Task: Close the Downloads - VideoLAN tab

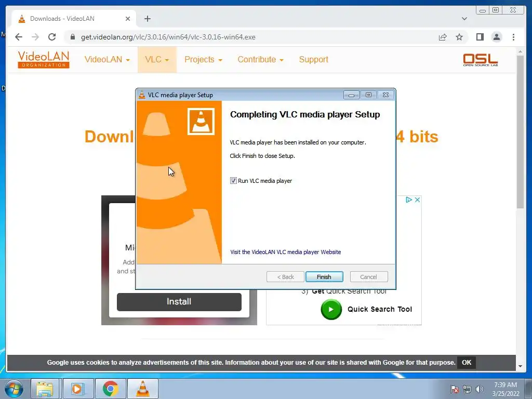Action: (x=128, y=19)
